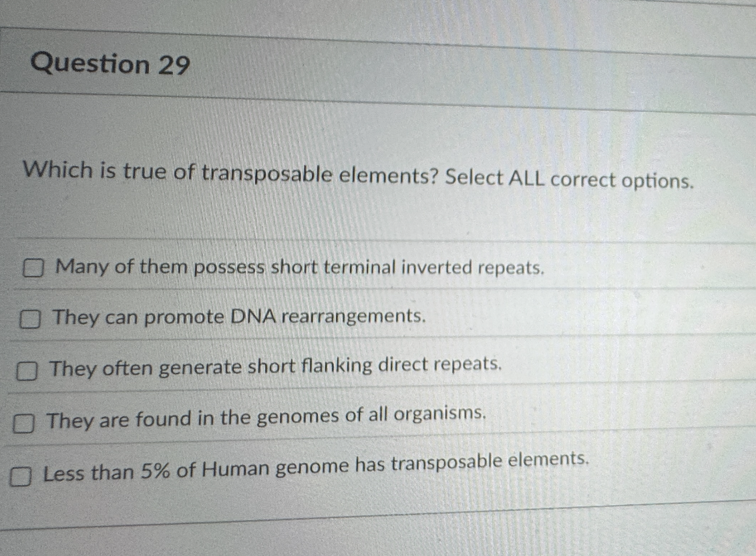
Task: Check the option about less than 5% of Human genome
Action: click(x=22, y=474)
